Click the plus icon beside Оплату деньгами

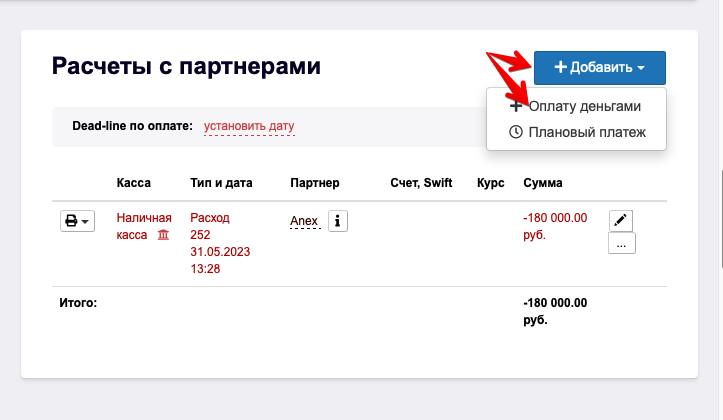click(516, 106)
